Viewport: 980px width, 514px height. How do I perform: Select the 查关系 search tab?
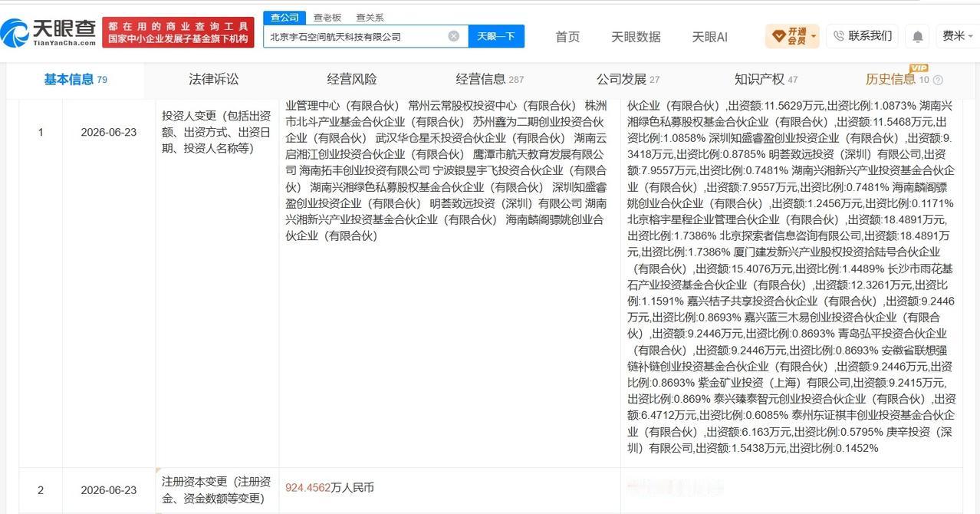point(370,17)
